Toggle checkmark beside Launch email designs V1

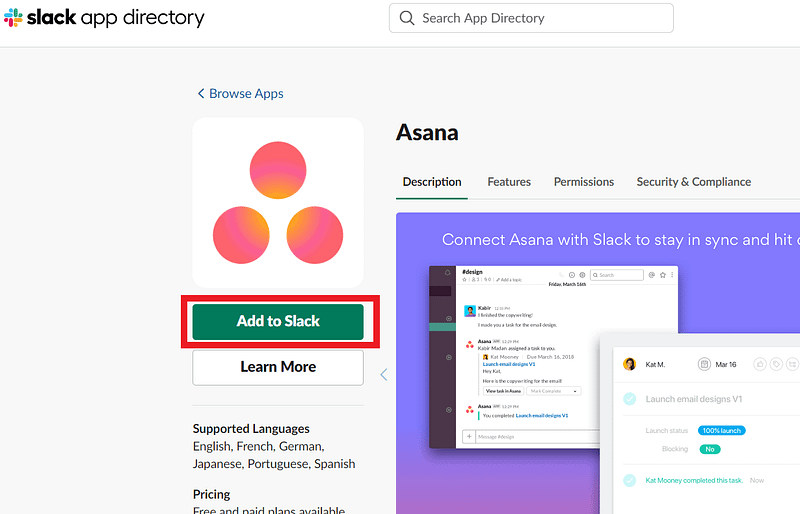pyautogui.click(x=630, y=399)
